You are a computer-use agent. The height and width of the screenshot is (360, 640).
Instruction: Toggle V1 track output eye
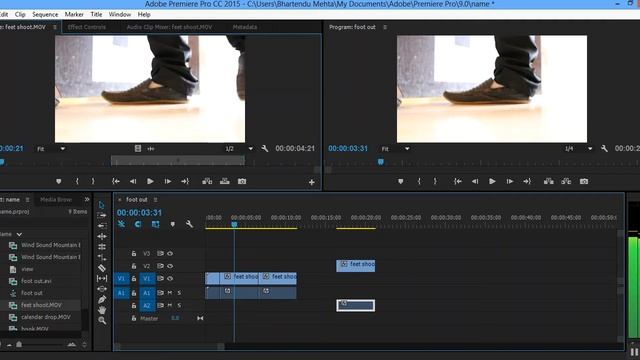coord(170,278)
